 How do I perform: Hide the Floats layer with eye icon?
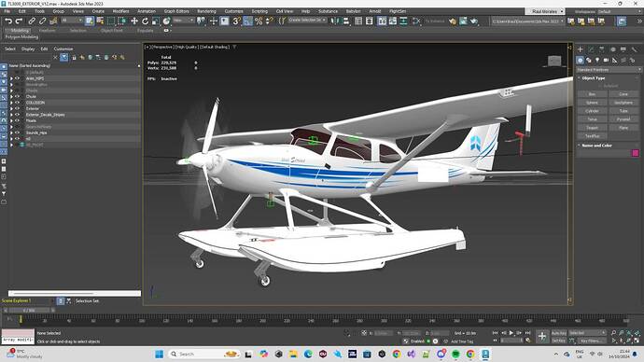pos(17,120)
